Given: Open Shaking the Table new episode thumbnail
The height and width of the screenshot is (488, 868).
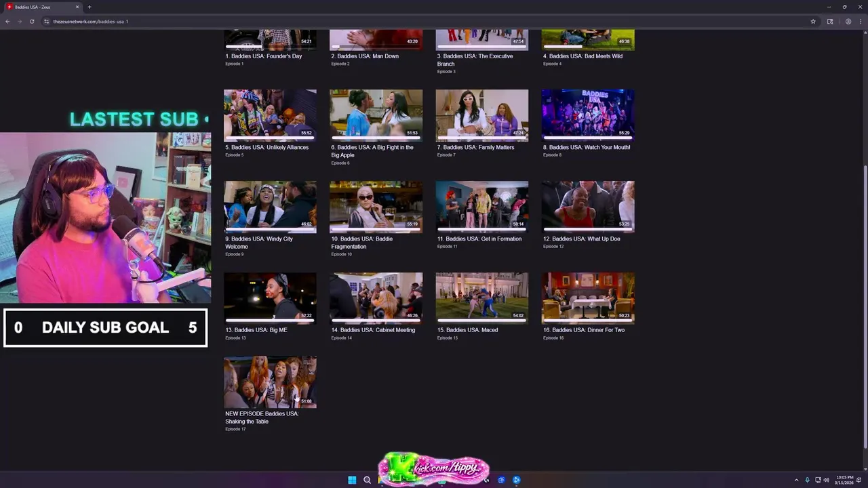Looking at the screenshot, I should [x=270, y=382].
